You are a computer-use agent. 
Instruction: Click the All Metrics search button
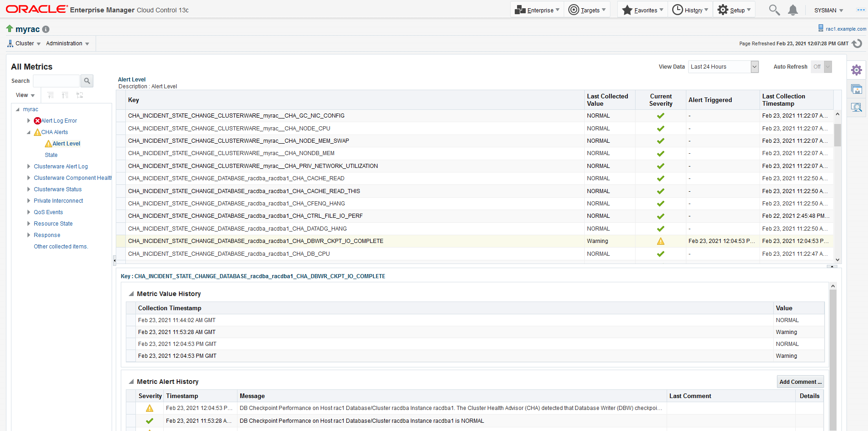coord(87,81)
